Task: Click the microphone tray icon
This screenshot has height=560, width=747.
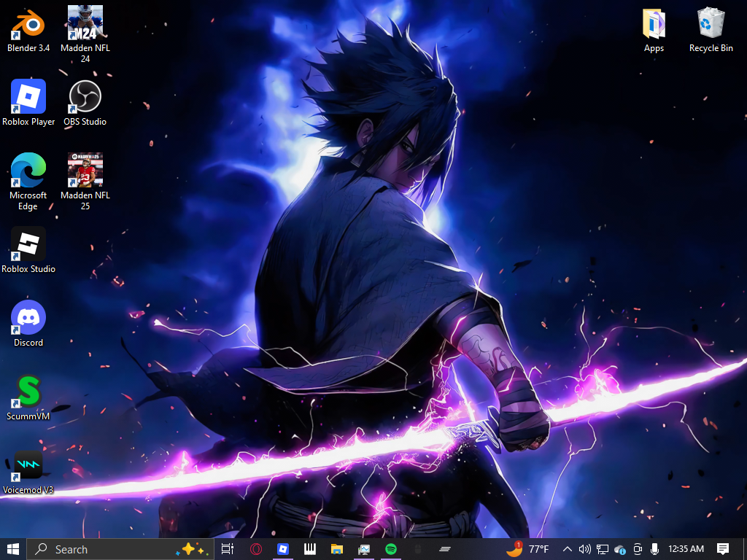Action: (654, 549)
